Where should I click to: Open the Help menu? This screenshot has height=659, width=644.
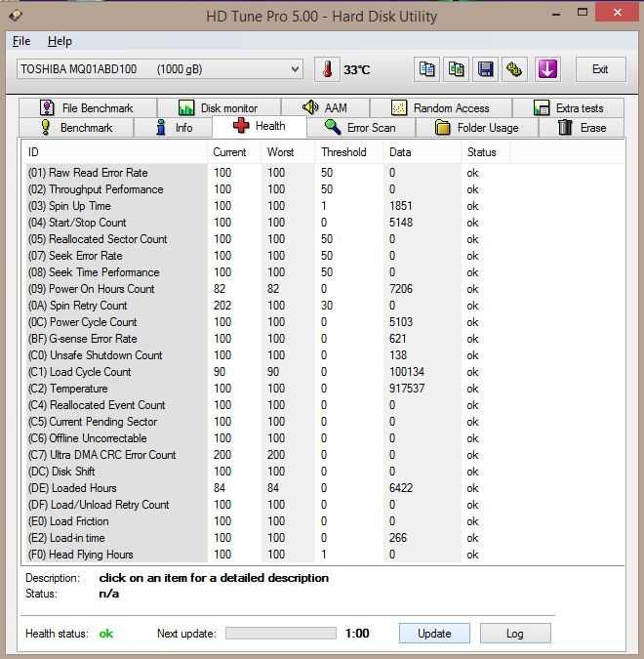(60, 41)
